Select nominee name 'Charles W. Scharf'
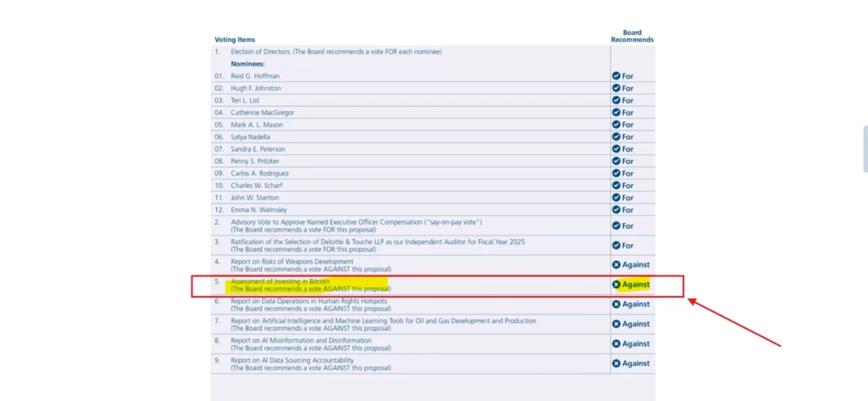This screenshot has height=401, width=868. coord(256,186)
